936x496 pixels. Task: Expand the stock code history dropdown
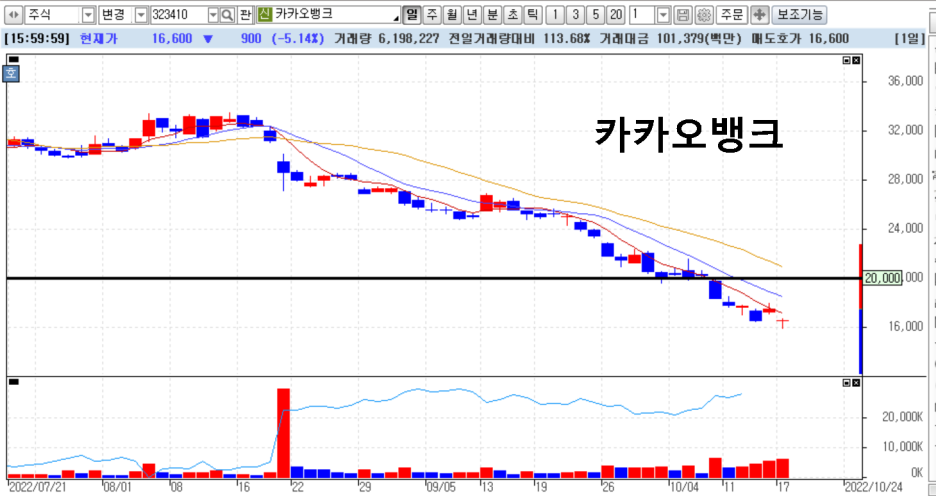[x=213, y=15]
